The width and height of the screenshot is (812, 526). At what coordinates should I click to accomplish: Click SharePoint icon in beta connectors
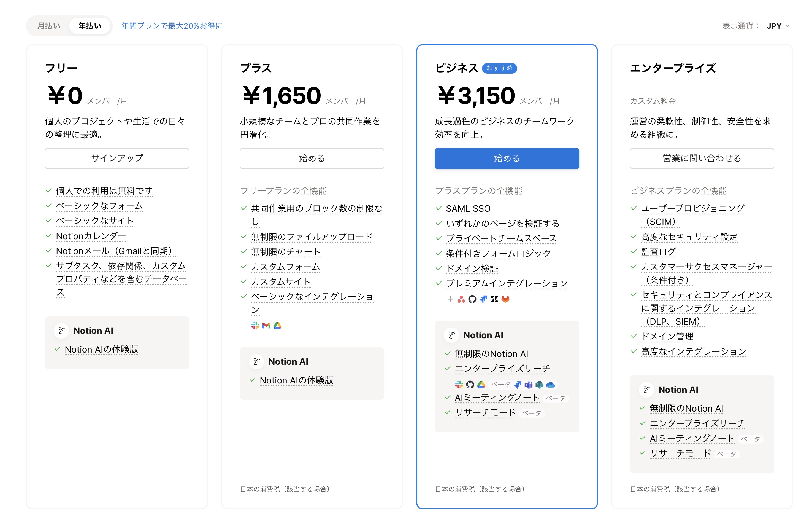coord(539,385)
